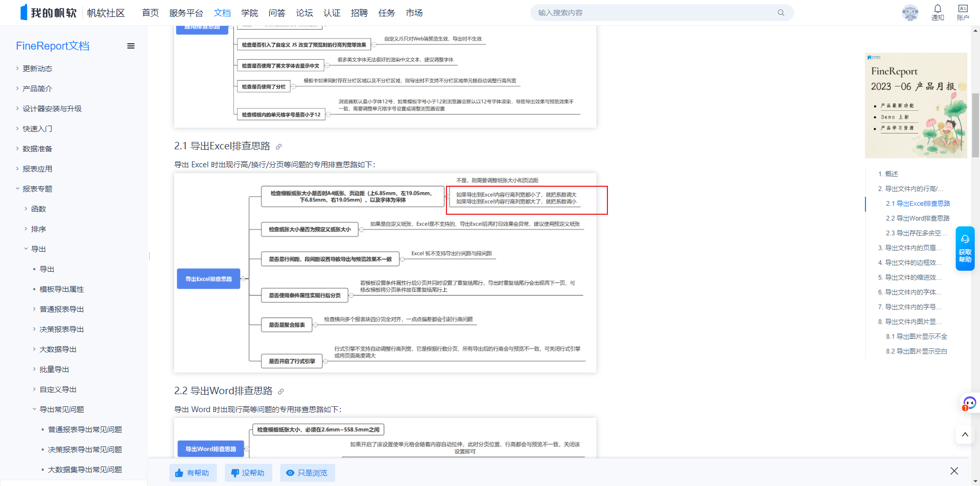Jump to 2.2 导出Word排查思路 in outline

click(x=918, y=218)
